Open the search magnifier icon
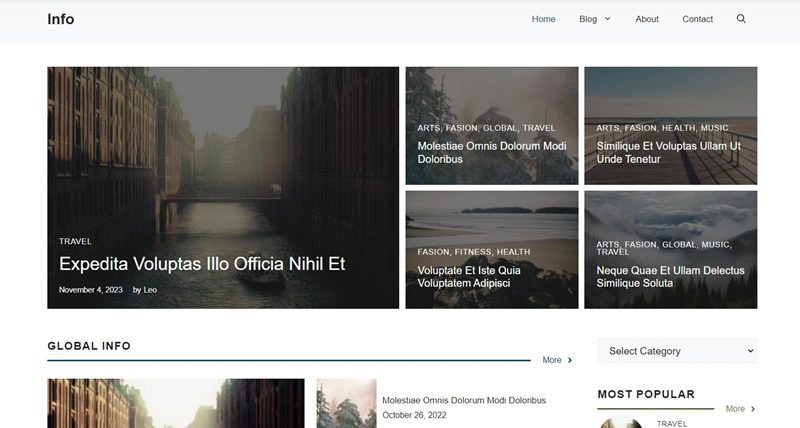This screenshot has height=428, width=800. point(741,19)
